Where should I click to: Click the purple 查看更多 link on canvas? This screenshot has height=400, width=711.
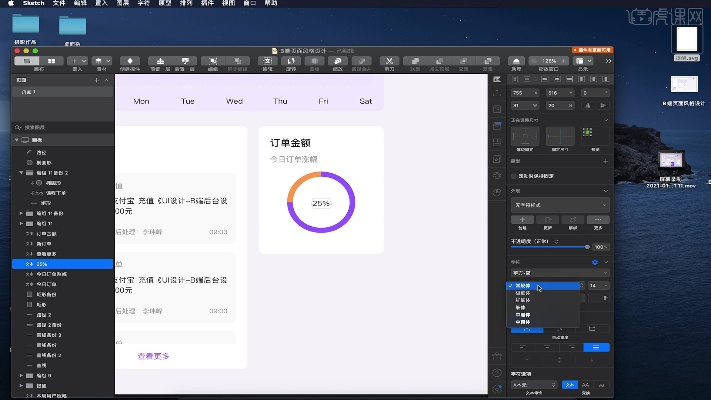[x=153, y=355]
